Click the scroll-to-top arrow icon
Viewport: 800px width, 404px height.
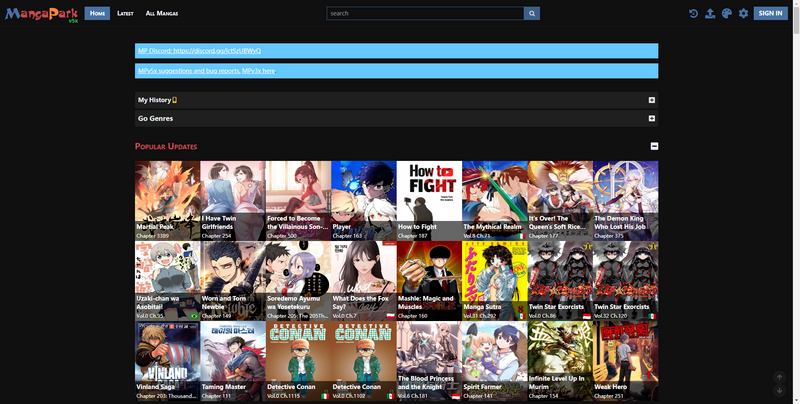pos(779,377)
